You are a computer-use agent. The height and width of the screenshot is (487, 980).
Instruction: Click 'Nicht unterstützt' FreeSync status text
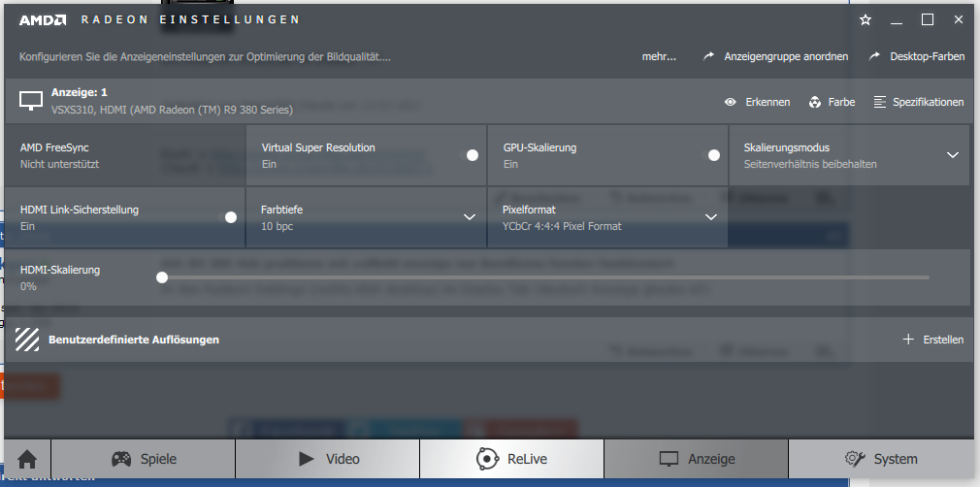pos(59,164)
